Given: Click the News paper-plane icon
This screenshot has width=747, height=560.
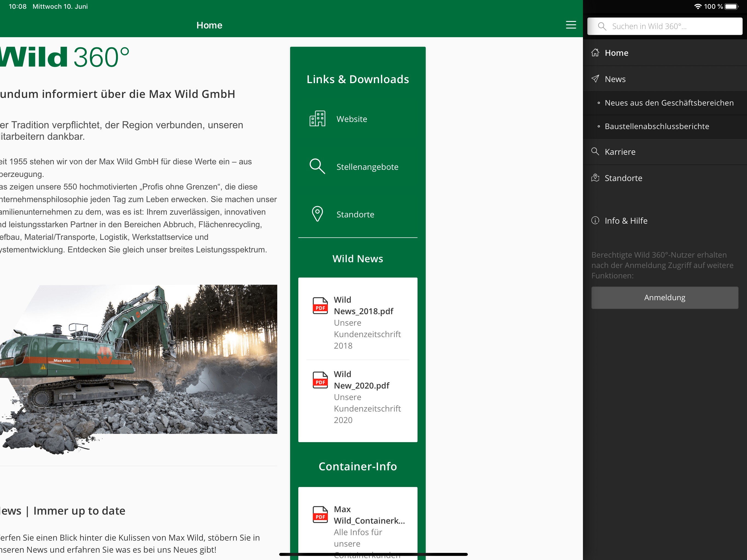Looking at the screenshot, I should point(595,79).
